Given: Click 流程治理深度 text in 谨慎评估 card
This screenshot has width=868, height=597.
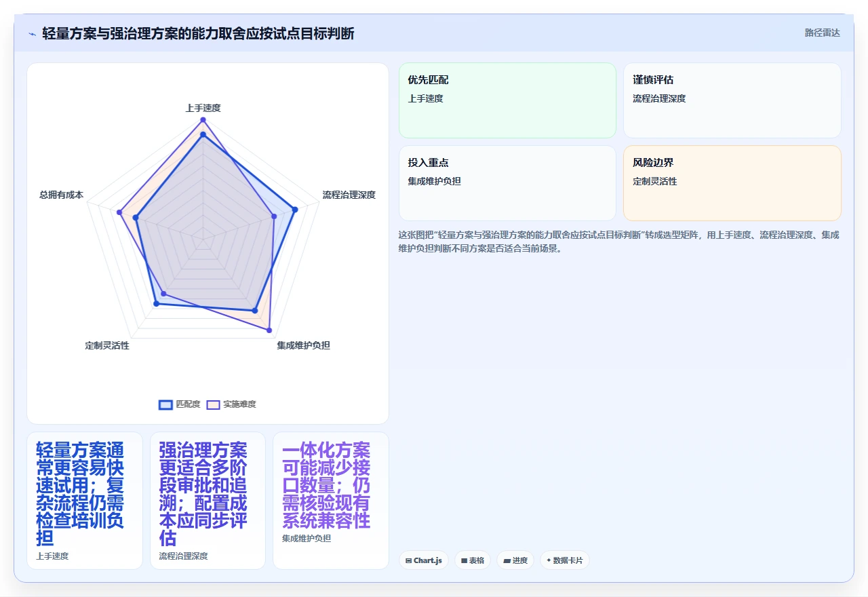Looking at the screenshot, I should (x=659, y=98).
